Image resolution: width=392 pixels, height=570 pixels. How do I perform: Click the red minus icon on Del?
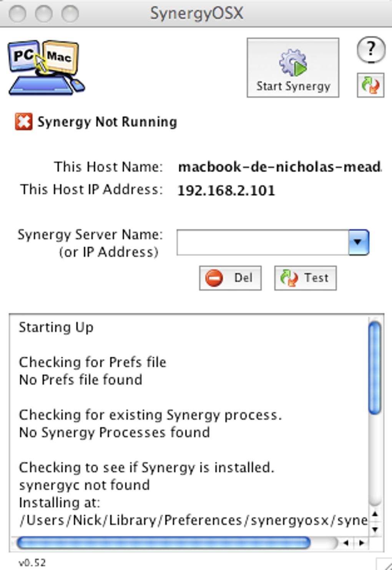tap(214, 278)
